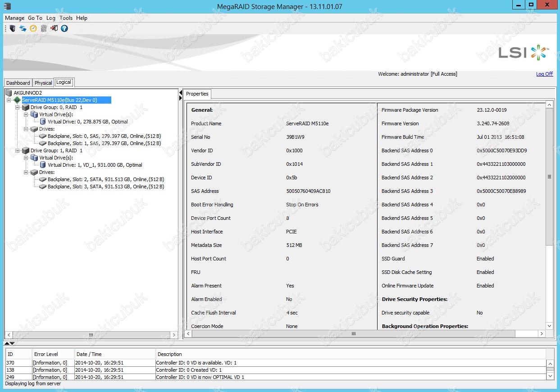560x392 pixels.
Task: Switch to the Dashboard tab
Action: click(x=18, y=83)
